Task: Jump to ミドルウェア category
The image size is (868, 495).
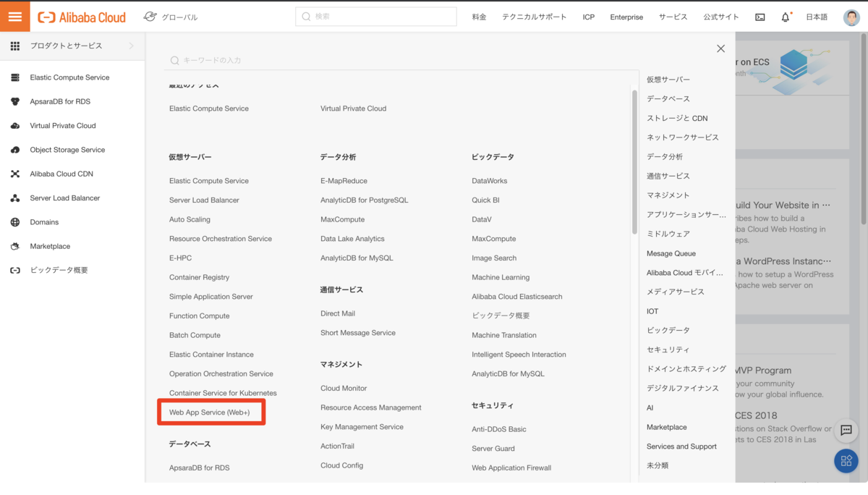Action: 668,234
